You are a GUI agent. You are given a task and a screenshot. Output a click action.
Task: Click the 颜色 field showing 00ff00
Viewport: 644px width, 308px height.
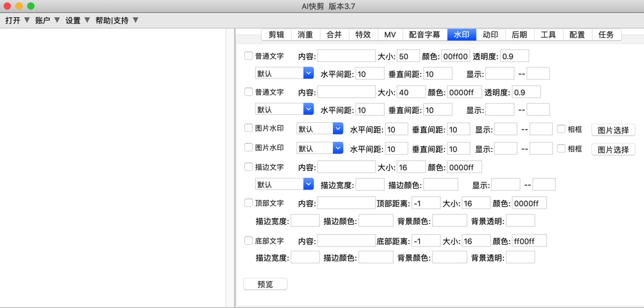click(x=455, y=56)
